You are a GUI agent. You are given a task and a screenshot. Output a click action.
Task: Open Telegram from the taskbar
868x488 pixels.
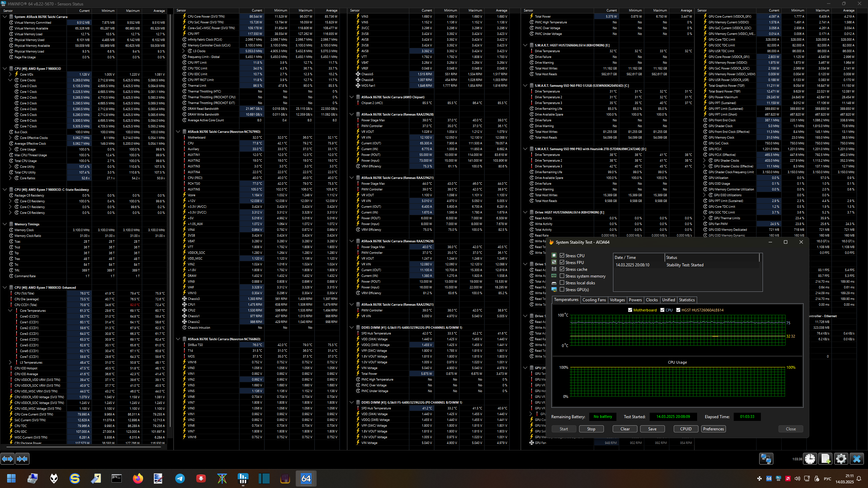180,479
